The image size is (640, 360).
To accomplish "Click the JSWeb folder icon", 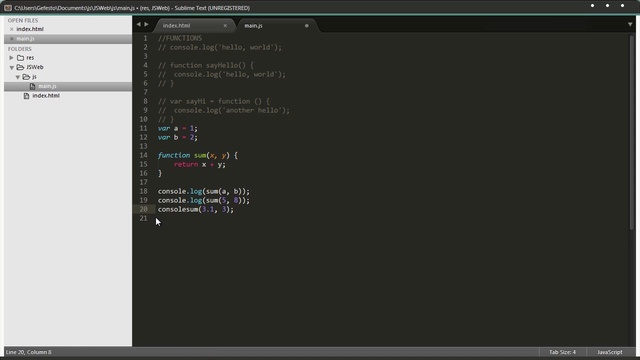I will click(x=20, y=67).
